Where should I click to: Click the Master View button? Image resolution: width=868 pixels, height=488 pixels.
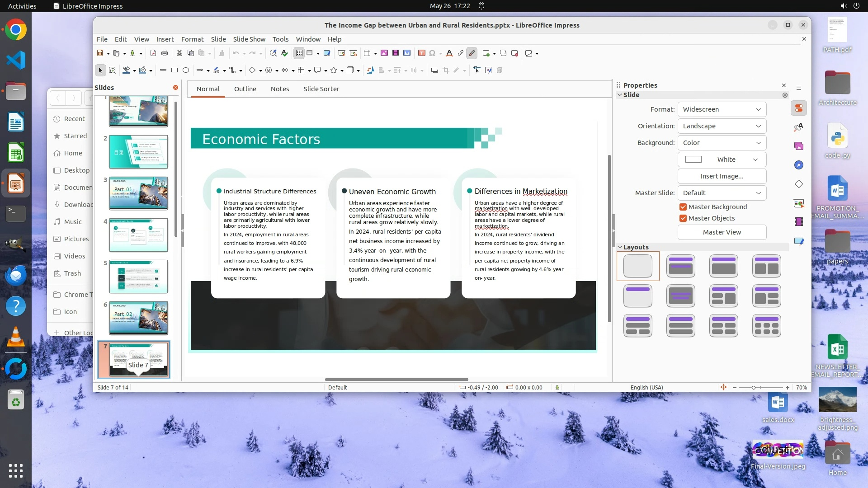point(722,232)
